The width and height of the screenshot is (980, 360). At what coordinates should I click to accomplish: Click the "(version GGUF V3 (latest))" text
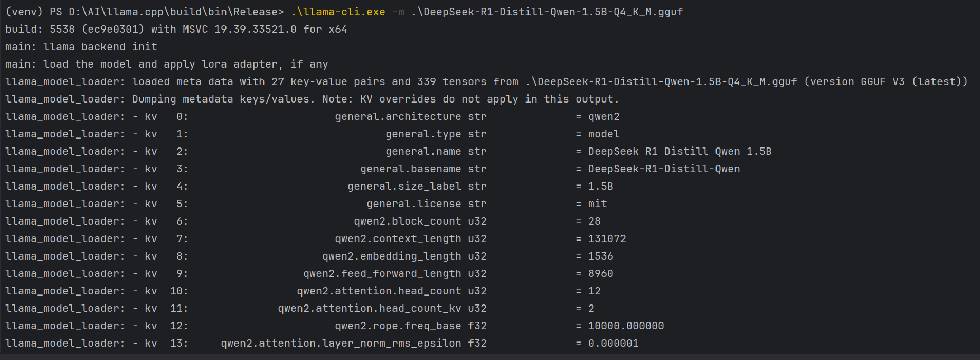pos(886,81)
